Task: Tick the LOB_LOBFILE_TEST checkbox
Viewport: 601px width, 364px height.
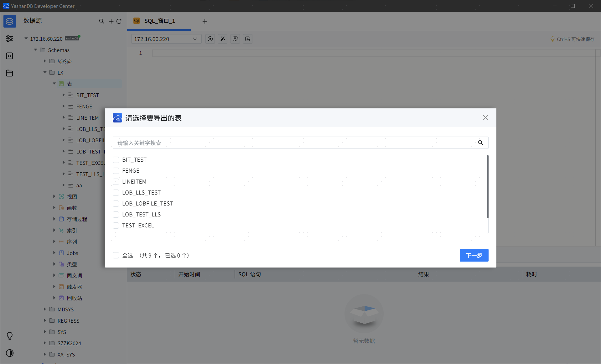Action: click(x=116, y=204)
